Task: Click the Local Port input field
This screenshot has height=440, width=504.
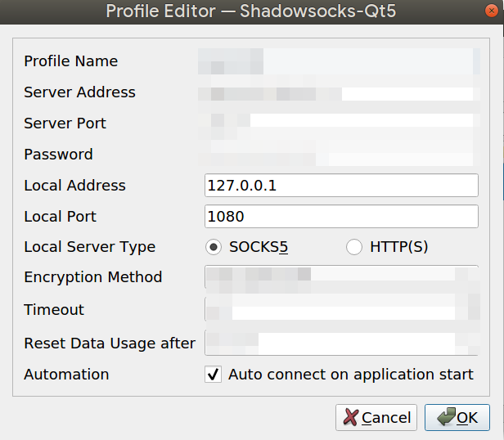Action: tap(341, 216)
